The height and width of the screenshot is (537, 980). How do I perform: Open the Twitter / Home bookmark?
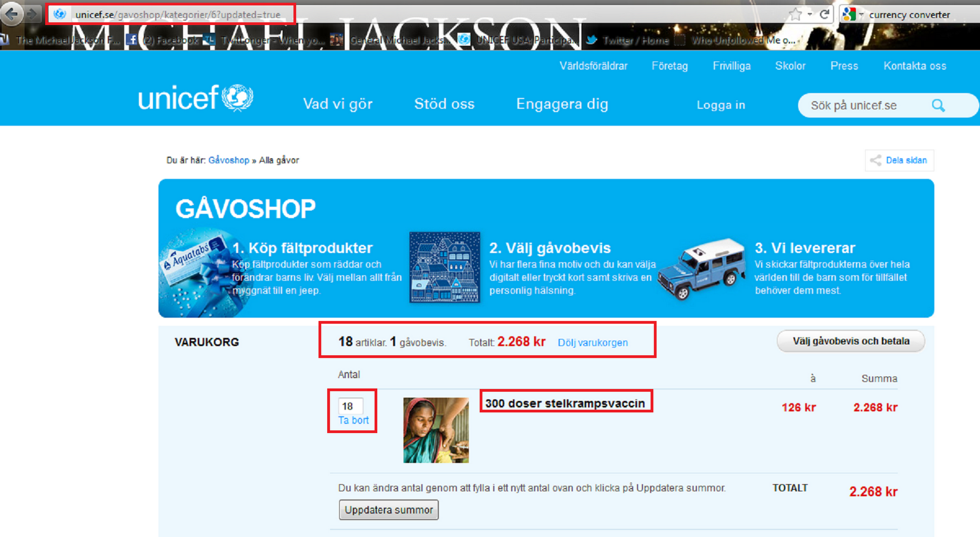[x=628, y=40]
